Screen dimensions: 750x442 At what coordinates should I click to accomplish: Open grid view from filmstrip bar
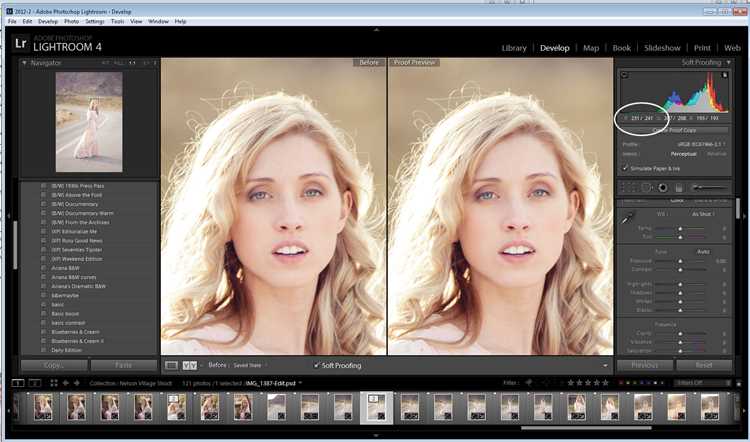pyautogui.click(x=54, y=383)
